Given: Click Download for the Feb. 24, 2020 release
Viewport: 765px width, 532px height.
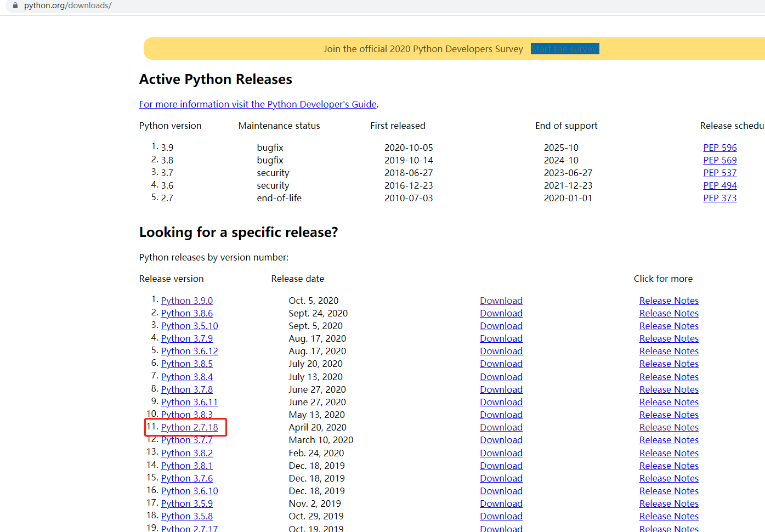Looking at the screenshot, I should 501,453.
